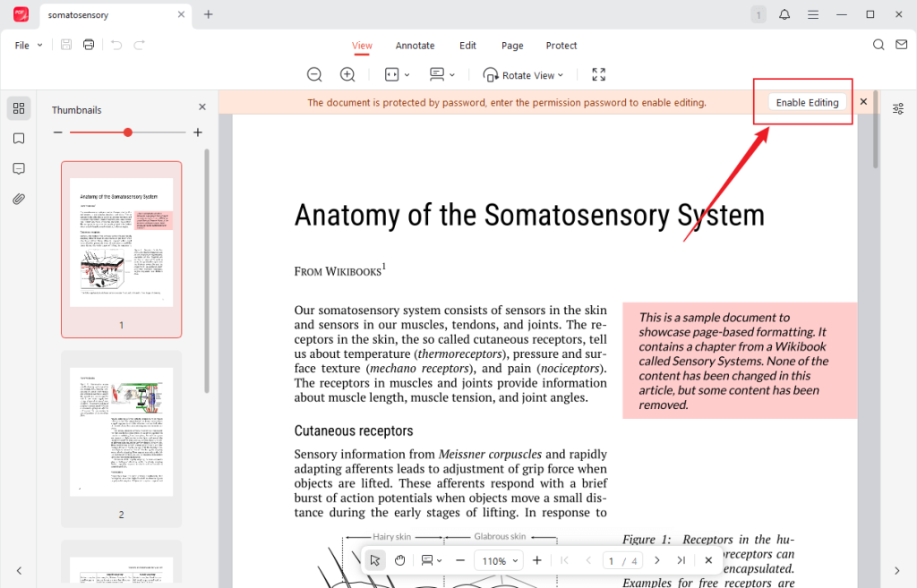The height and width of the screenshot is (588, 917).
Task: Open the comments sidebar panel
Action: pos(19,169)
